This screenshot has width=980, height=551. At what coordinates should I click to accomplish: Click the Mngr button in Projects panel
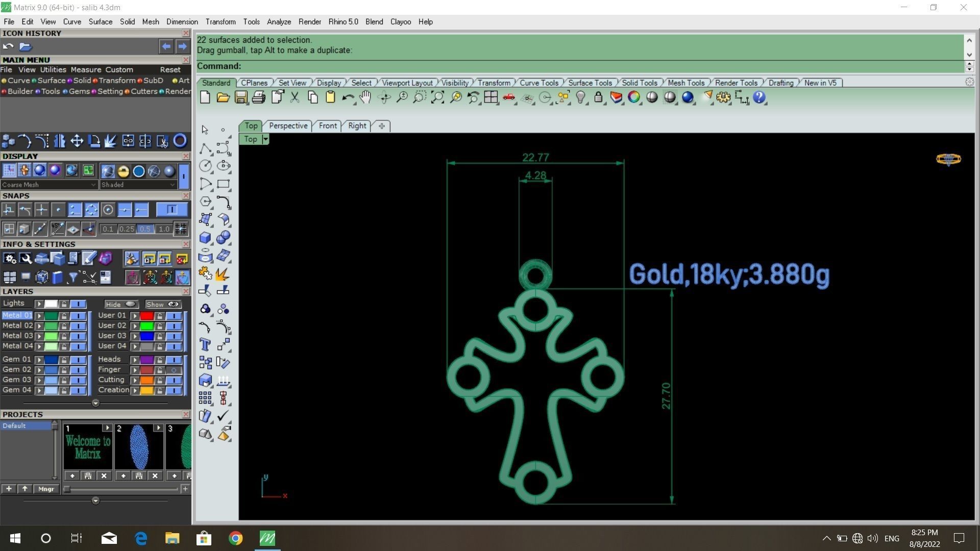46,489
